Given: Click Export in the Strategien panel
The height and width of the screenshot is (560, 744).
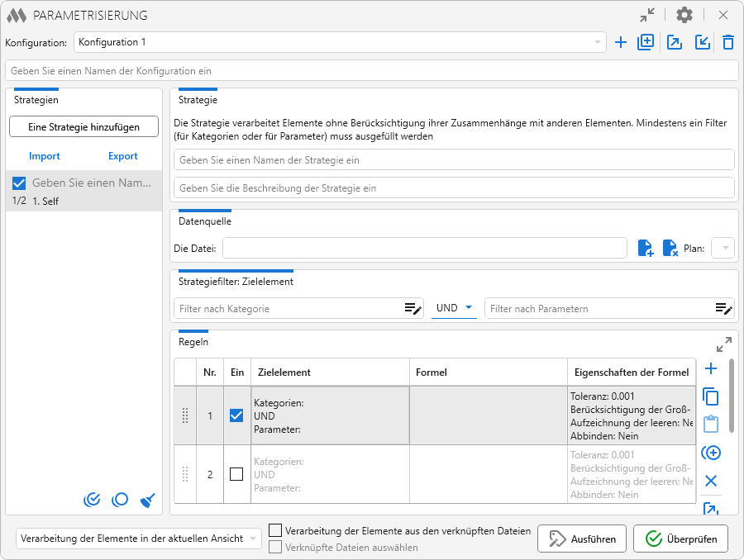Looking at the screenshot, I should pos(123,156).
